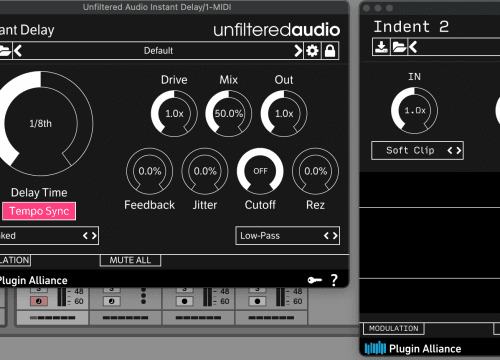This screenshot has width=500, height=360.
Task: Click the Out knob at 1.0x
Action: [284, 113]
